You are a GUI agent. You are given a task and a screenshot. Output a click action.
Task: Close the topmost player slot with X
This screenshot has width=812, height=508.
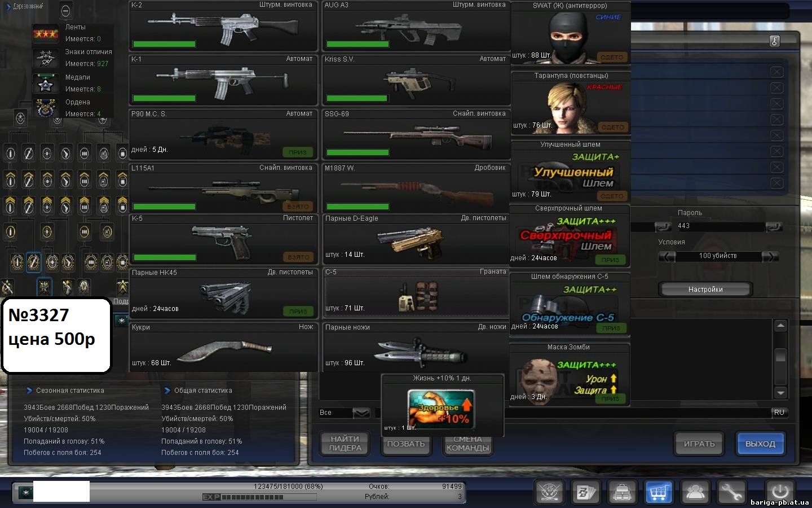pyautogui.click(x=776, y=72)
